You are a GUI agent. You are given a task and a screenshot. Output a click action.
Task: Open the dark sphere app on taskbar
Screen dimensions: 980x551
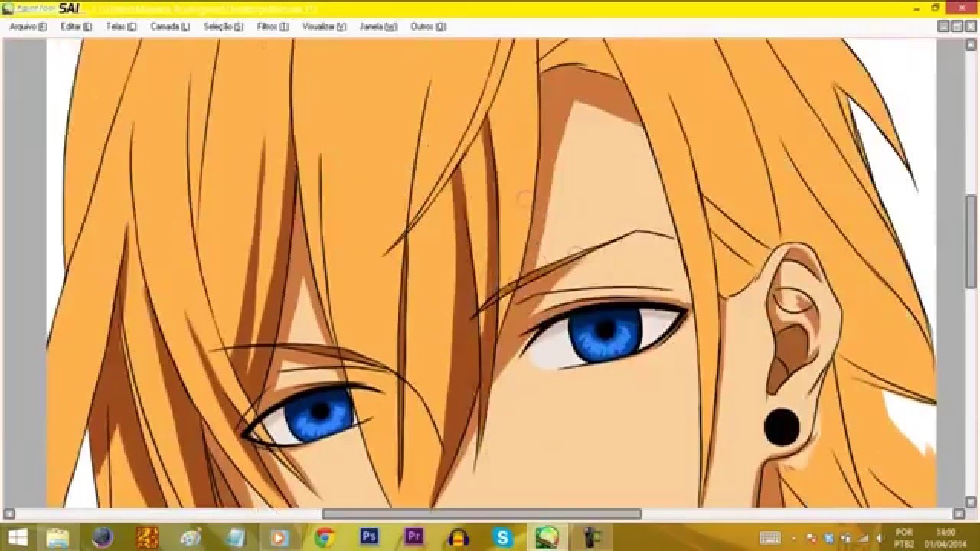coord(103,537)
